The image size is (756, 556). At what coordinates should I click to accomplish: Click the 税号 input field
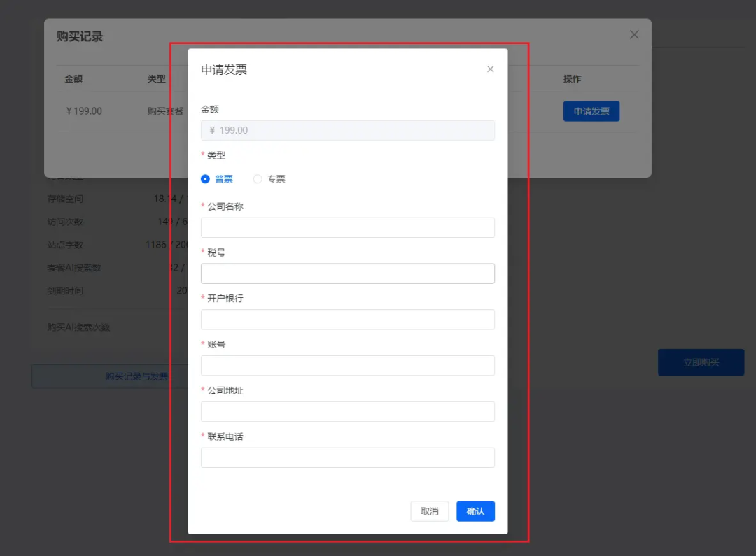click(x=347, y=273)
